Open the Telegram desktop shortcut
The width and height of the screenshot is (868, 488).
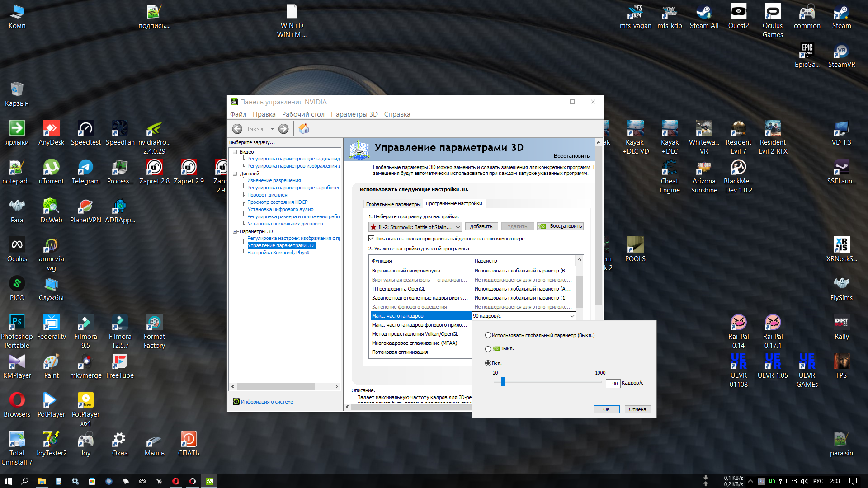pyautogui.click(x=85, y=172)
